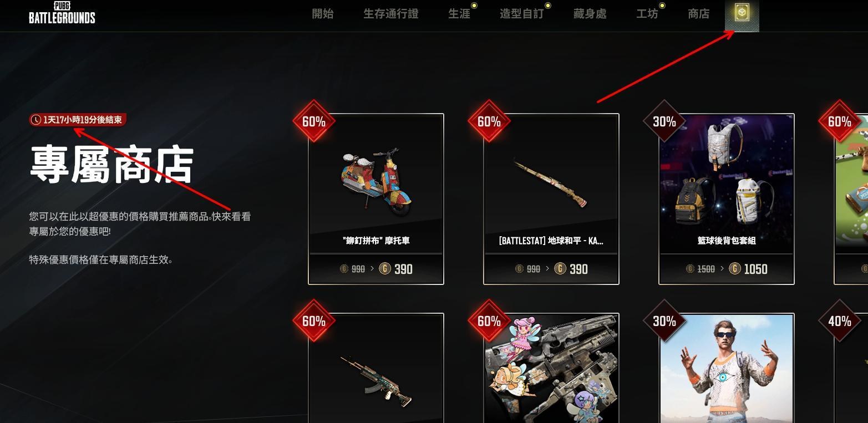Select the BATTLESTAT 地球和平 Kar98k item
The image size is (868, 423).
[x=551, y=199]
